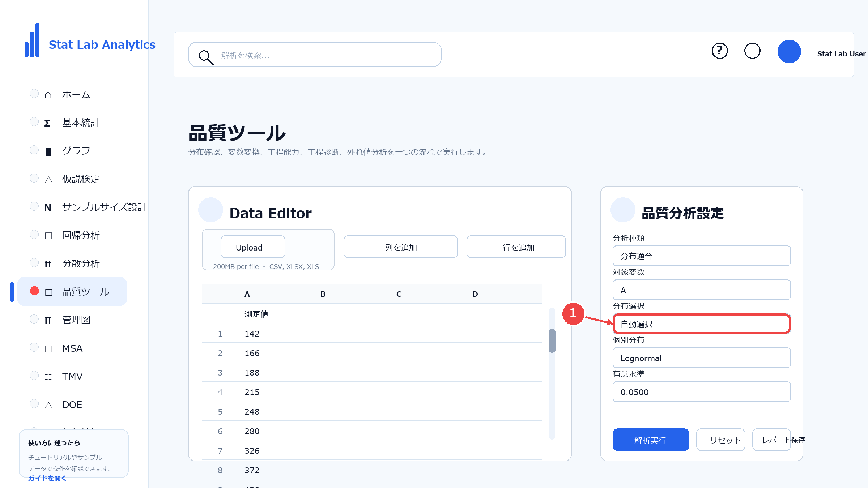
Task: Select the 分散分析 radio indicator
Action: [x=34, y=263]
